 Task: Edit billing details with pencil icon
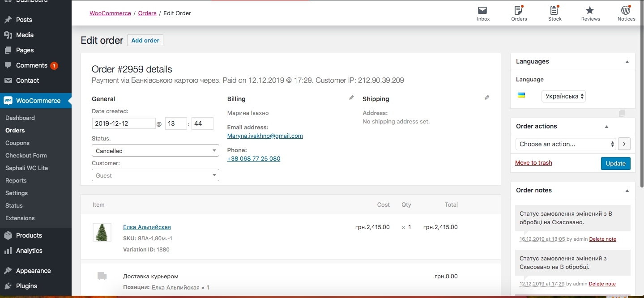pyautogui.click(x=351, y=98)
